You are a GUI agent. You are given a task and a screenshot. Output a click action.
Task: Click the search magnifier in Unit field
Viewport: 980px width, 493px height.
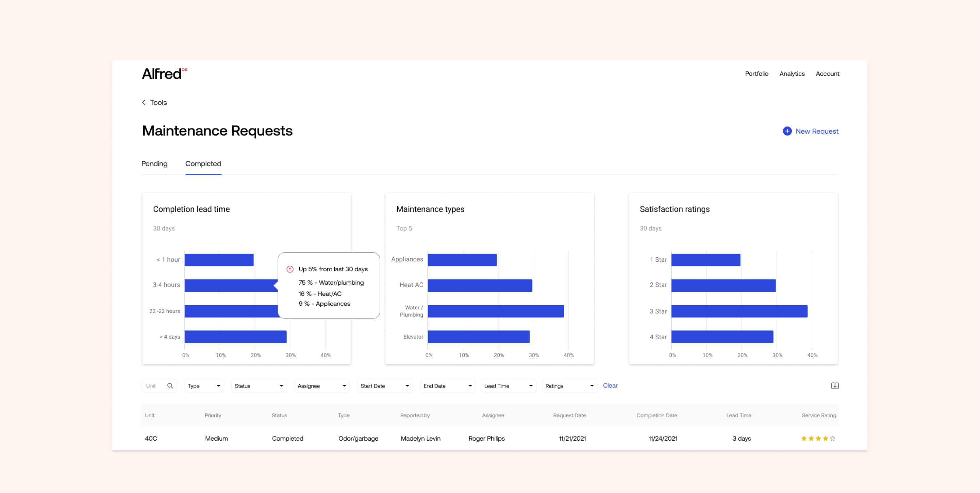tap(170, 386)
